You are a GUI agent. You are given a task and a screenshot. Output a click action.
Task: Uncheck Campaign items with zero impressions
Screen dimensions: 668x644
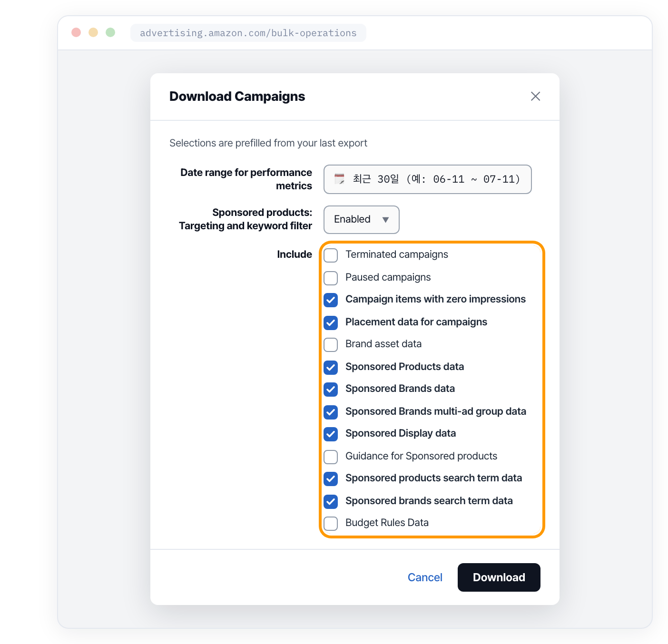pos(331,300)
